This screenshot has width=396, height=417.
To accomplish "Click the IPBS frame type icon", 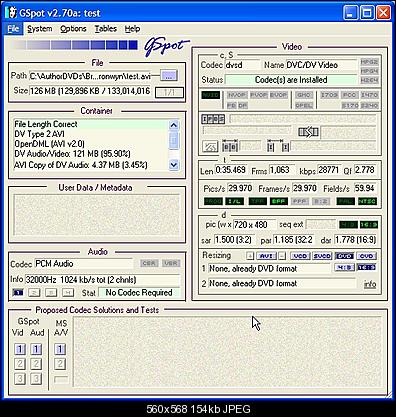I will (213, 119).
